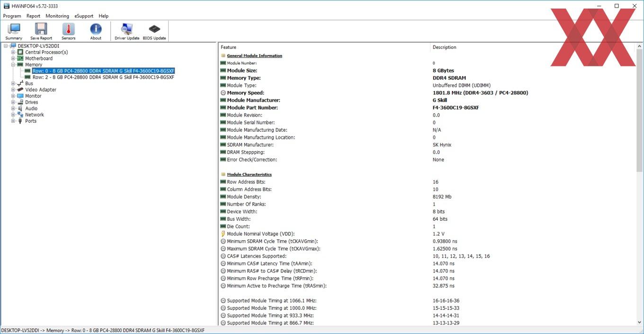
Task: Collapse the Memory tree node
Action: click(x=13, y=64)
